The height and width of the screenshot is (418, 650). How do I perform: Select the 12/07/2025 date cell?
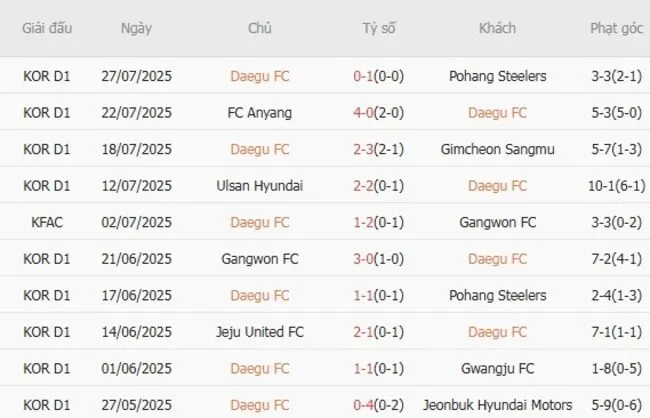pyautogui.click(x=136, y=186)
